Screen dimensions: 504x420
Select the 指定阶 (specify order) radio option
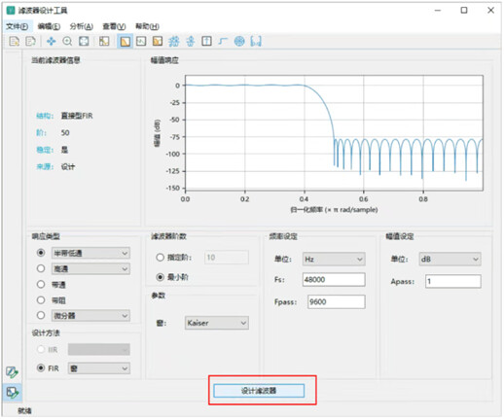(160, 258)
